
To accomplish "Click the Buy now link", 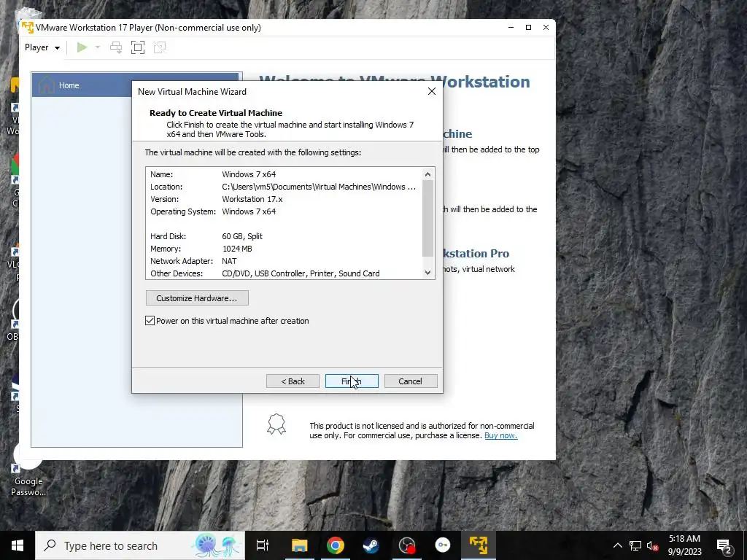I will [x=500, y=435].
